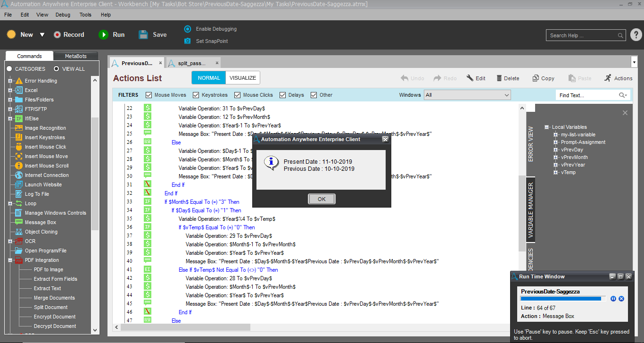Uncheck the Mouse Moves filter

(x=149, y=95)
